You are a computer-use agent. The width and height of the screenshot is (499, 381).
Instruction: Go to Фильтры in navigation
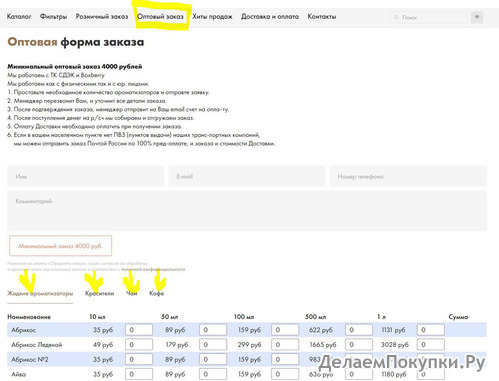coord(53,16)
